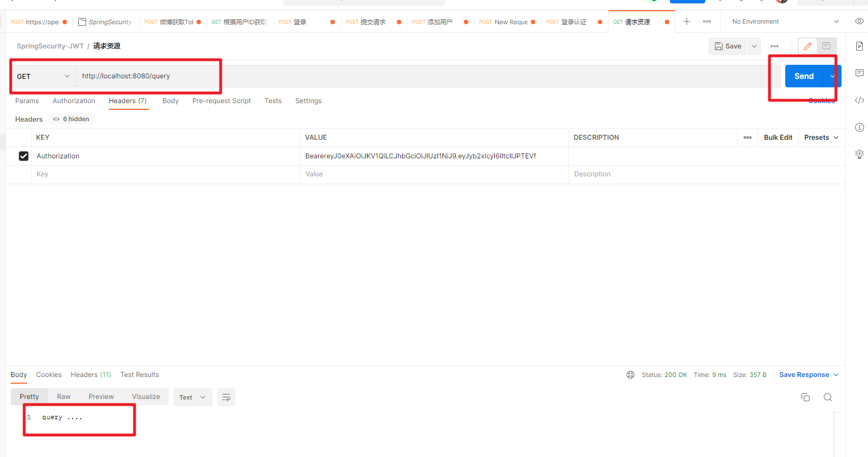Open the related collections lightbulb icon
868x457 pixels.
pyautogui.click(x=859, y=154)
